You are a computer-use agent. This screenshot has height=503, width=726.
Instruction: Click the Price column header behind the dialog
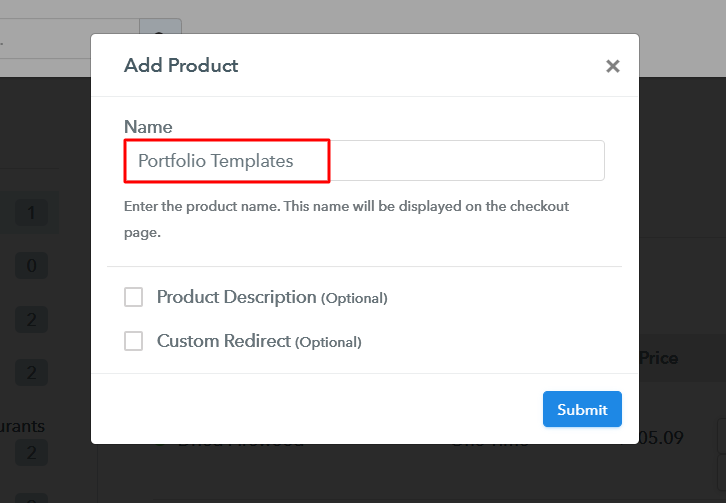[659, 358]
